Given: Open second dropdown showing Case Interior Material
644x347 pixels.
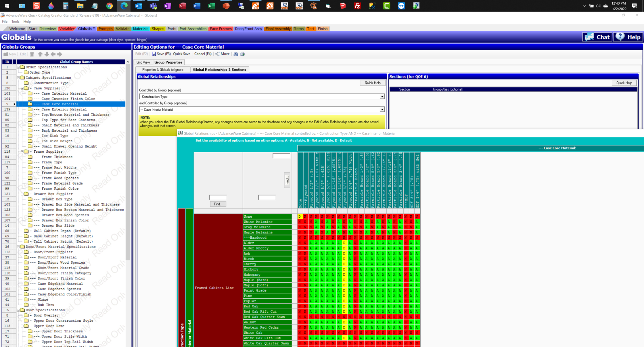Looking at the screenshot, I should coord(382,110).
